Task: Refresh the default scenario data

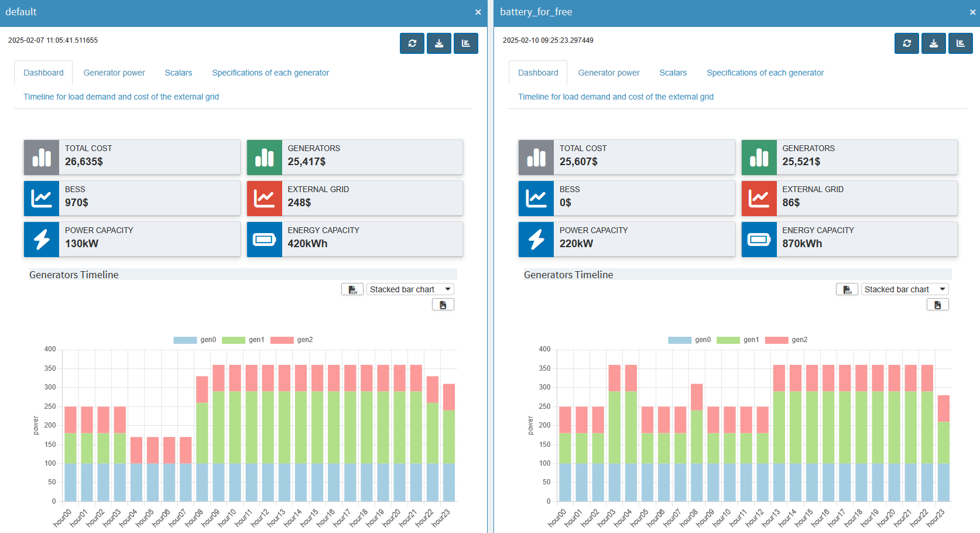Action: [x=412, y=43]
